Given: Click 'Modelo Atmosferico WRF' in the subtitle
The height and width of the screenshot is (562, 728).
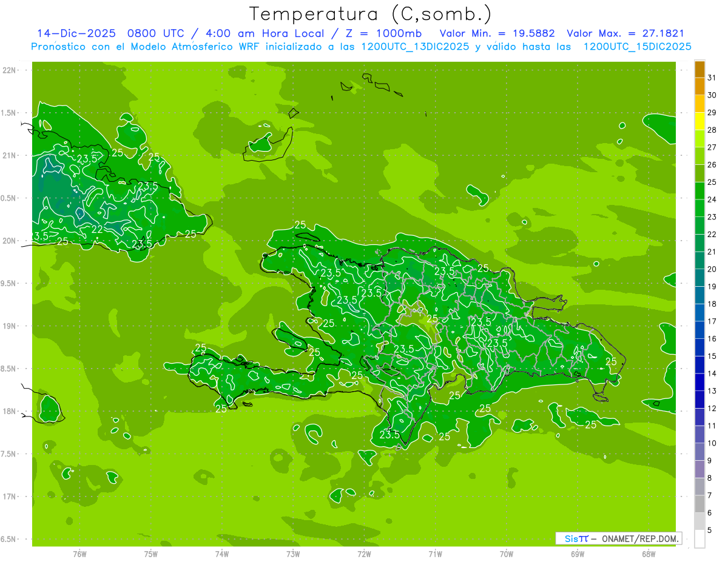Looking at the screenshot, I should [196, 47].
